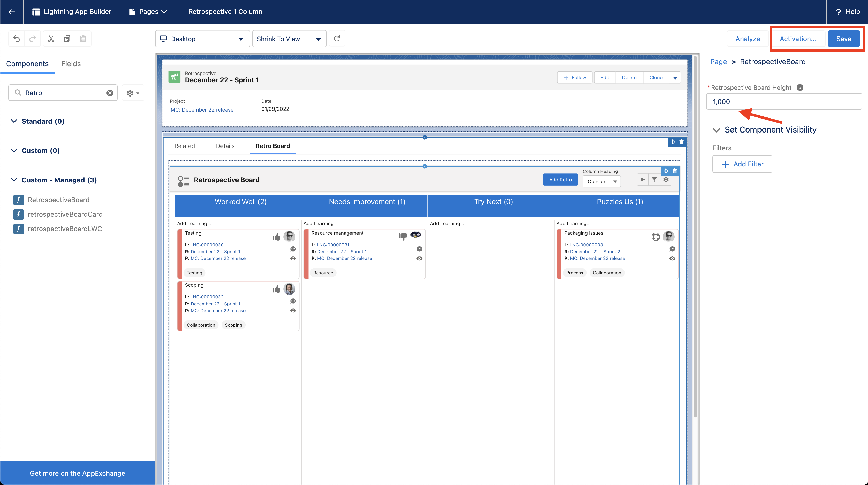
Task: Click Add Filter button
Action: (742, 164)
